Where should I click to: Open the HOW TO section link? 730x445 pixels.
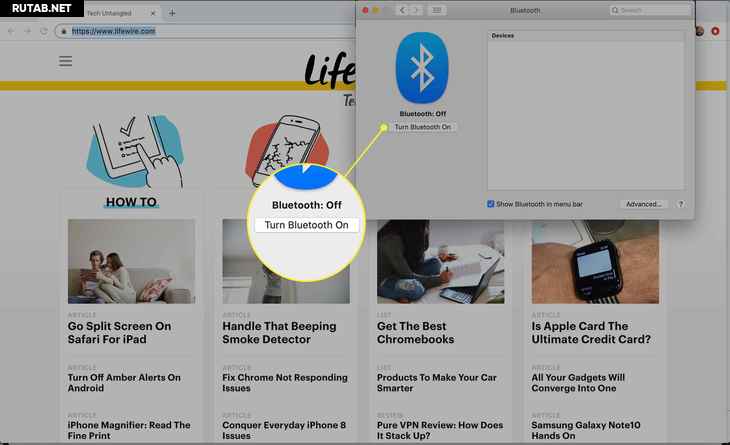tap(131, 202)
